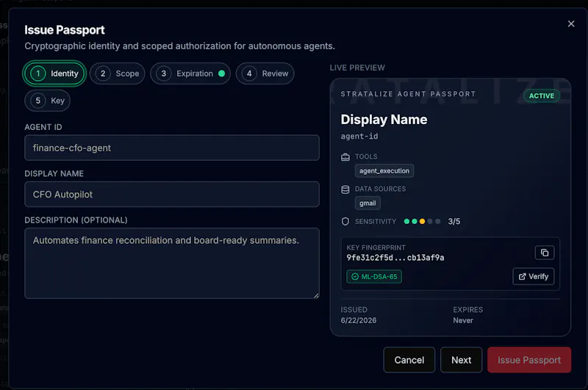
Task: Click the Cancel button
Action: [409, 360]
